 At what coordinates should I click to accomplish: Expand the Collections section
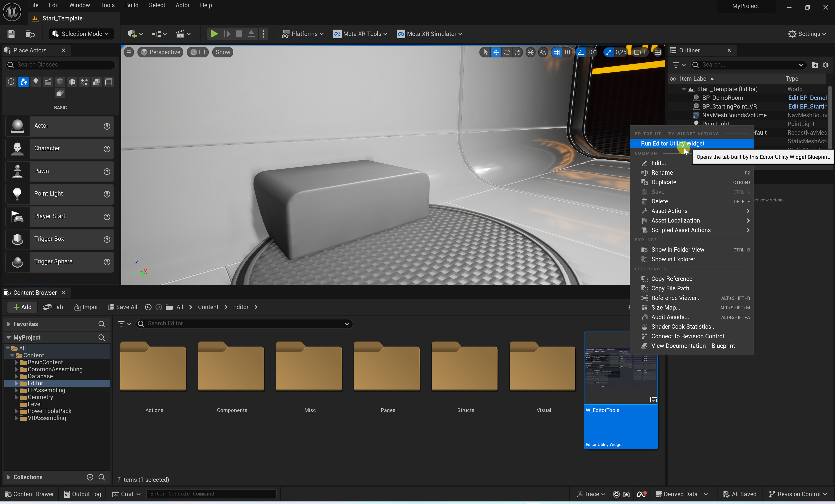coord(8,477)
